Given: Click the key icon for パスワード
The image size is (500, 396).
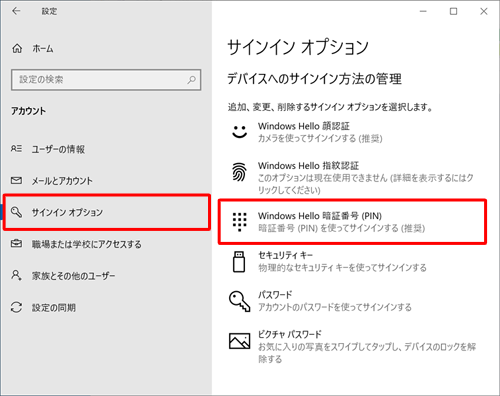Looking at the screenshot, I should [x=239, y=301].
